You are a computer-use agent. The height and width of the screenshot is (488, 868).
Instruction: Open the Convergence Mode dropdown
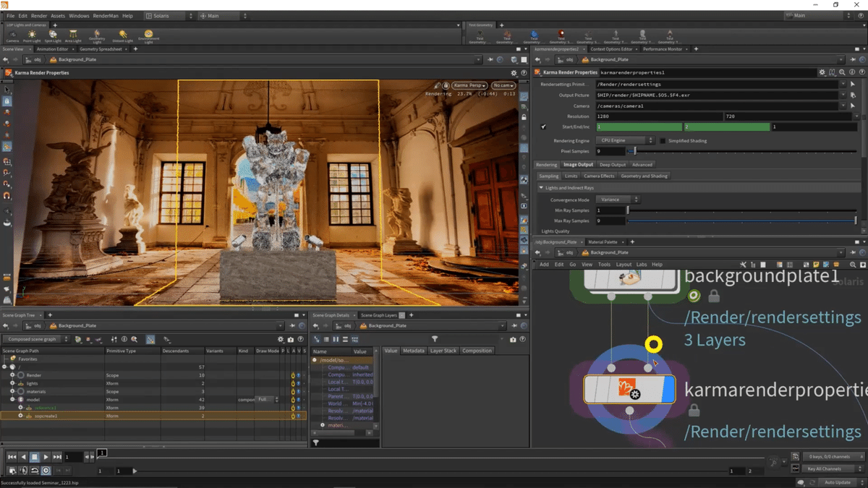coord(617,200)
